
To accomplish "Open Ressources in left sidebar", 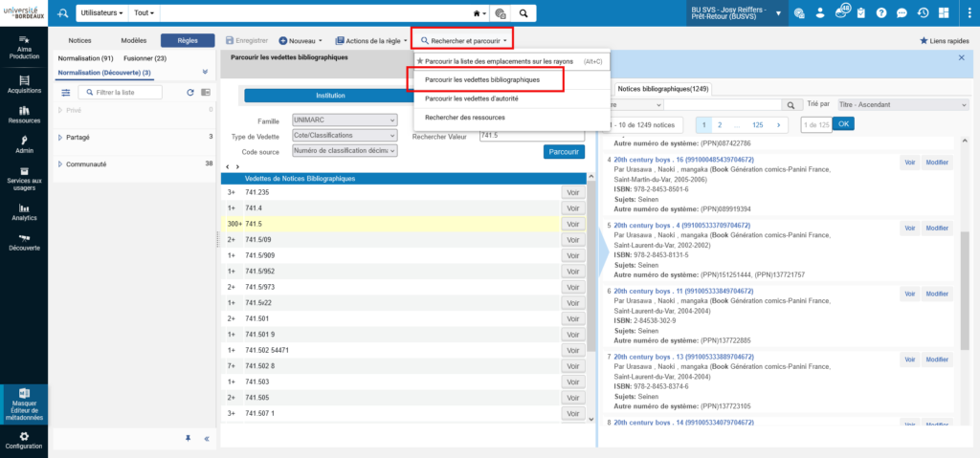I will click(x=24, y=115).
